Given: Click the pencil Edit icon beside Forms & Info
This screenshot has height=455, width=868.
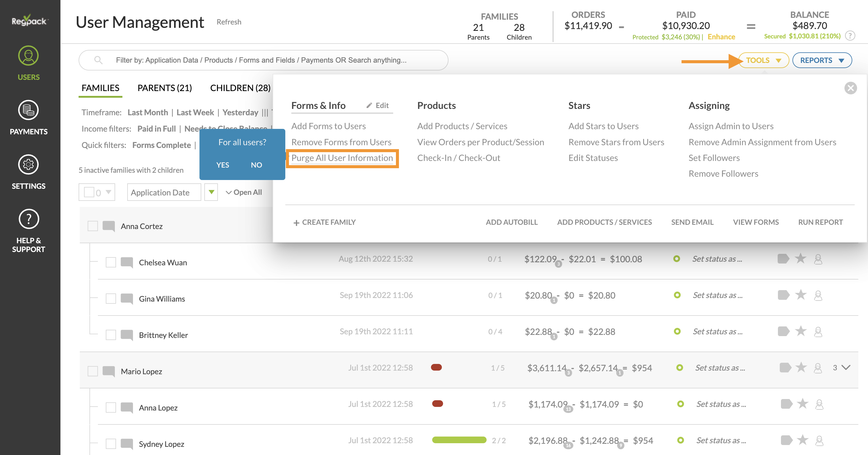Looking at the screenshot, I should pos(369,105).
